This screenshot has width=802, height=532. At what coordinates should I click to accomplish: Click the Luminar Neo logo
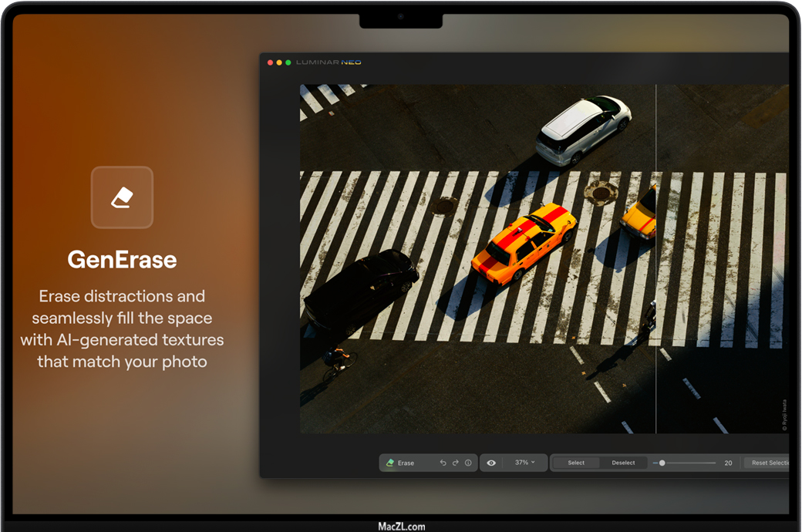pos(329,62)
